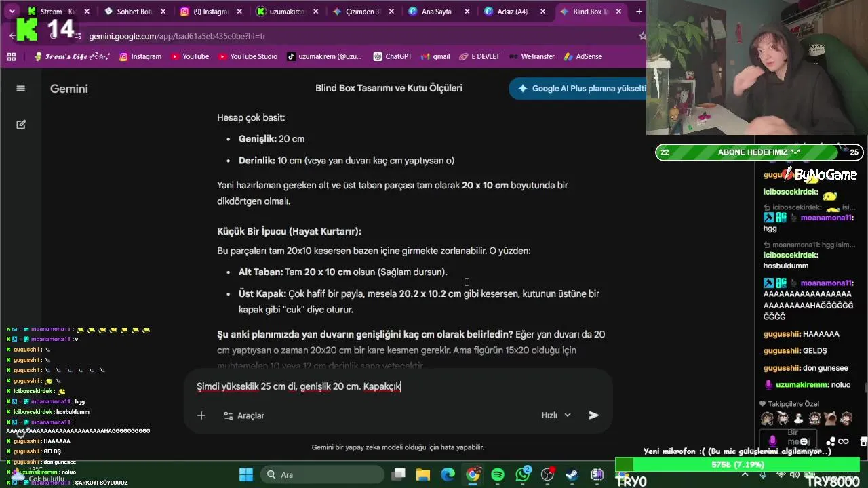
Task: Click the infinity icon below chat
Action: coord(844,441)
